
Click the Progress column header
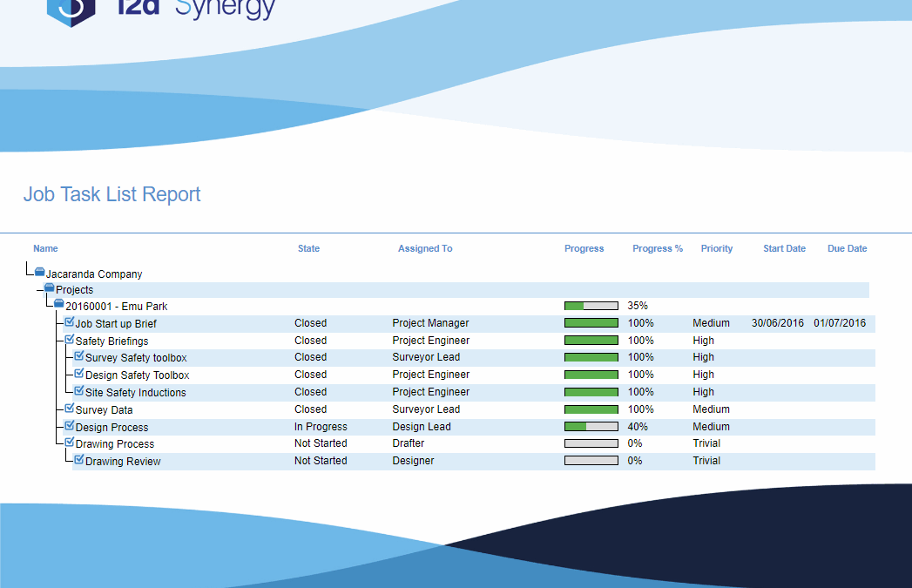584,248
